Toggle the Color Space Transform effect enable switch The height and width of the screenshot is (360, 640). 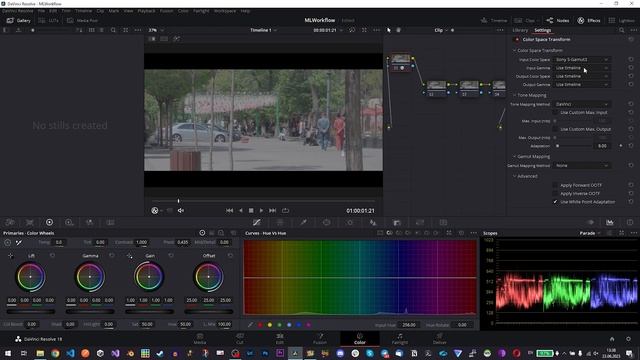click(517, 40)
